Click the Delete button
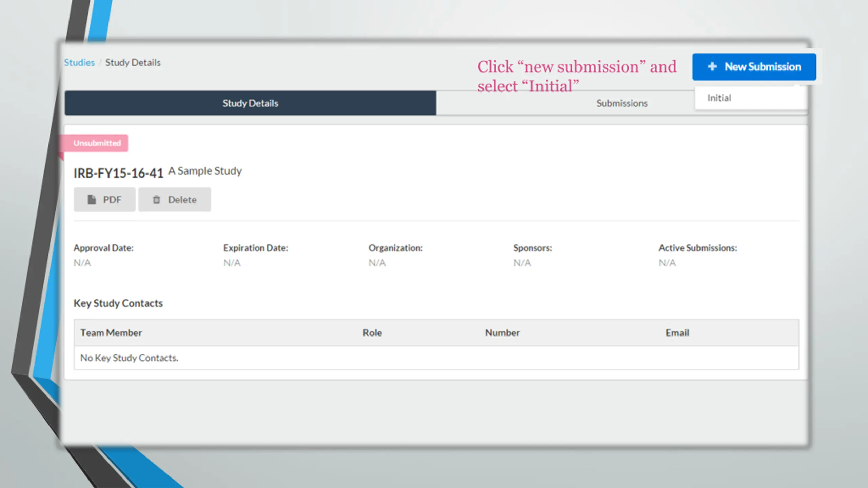 [x=175, y=200]
